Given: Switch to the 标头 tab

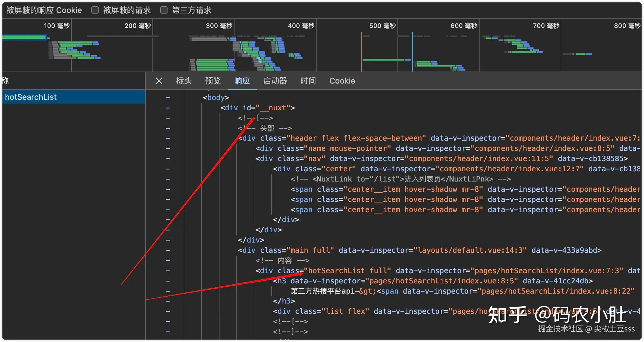Looking at the screenshot, I should tap(184, 81).
